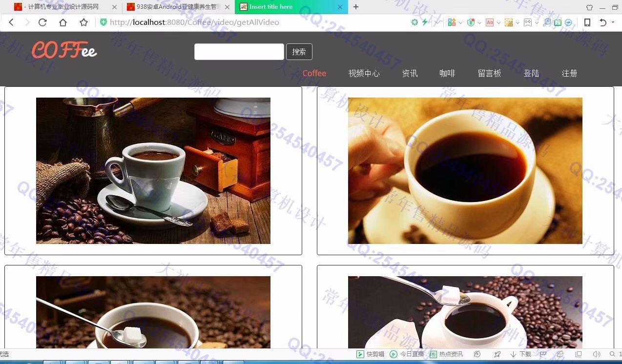Viewport: 622px width, 364px height.
Task: Open the colorful apps grid extension
Action: tap(452, 22)
